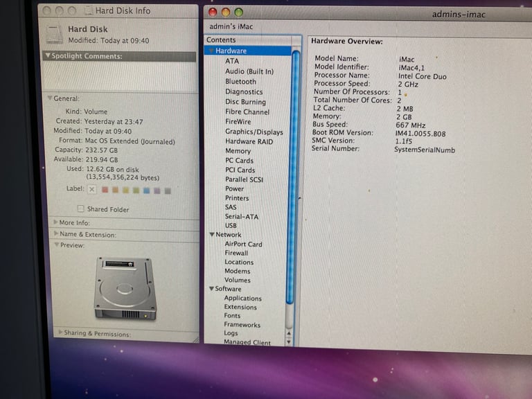Click the Hard Disk volume icon in the header
The image size is (532, 399).
click(55, 34)
